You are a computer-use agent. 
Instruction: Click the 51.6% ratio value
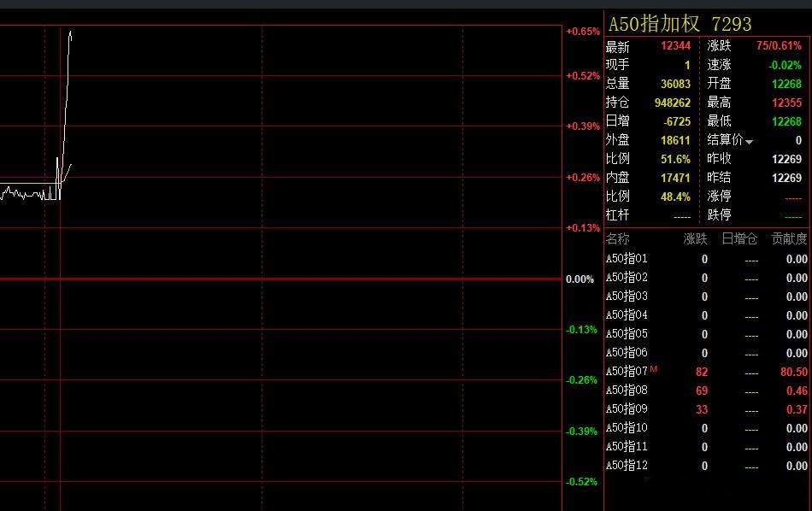676,159
